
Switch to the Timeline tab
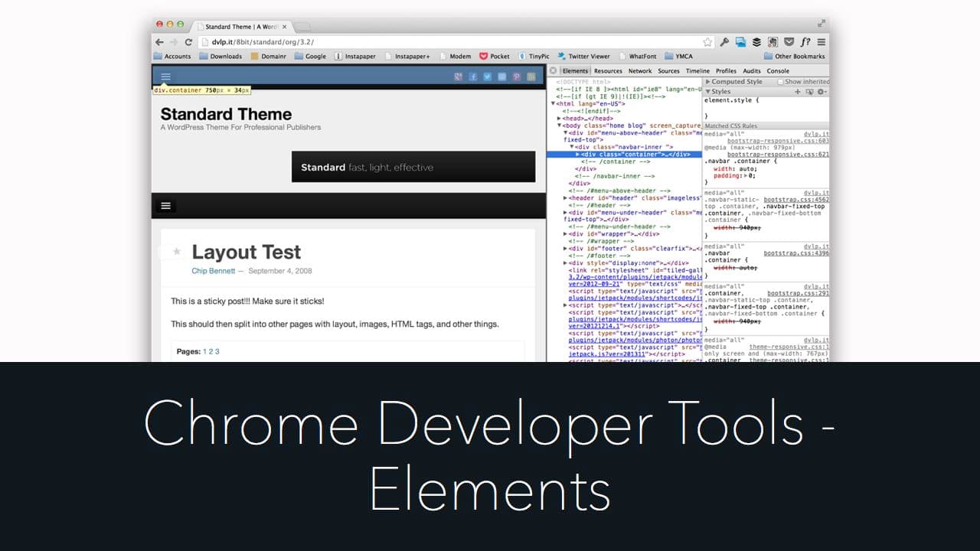tap(697, 70)
